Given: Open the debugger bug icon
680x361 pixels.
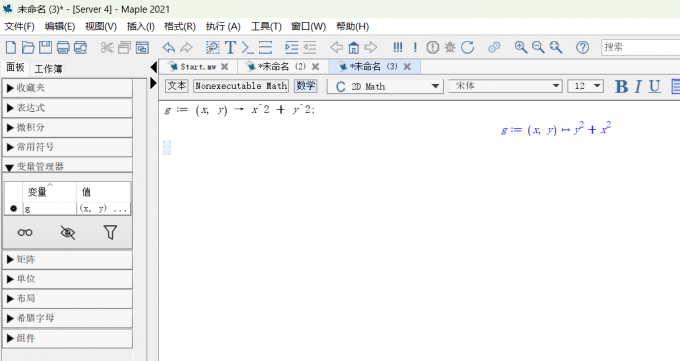Looking at the screenshot, I should tap(450, 47).
